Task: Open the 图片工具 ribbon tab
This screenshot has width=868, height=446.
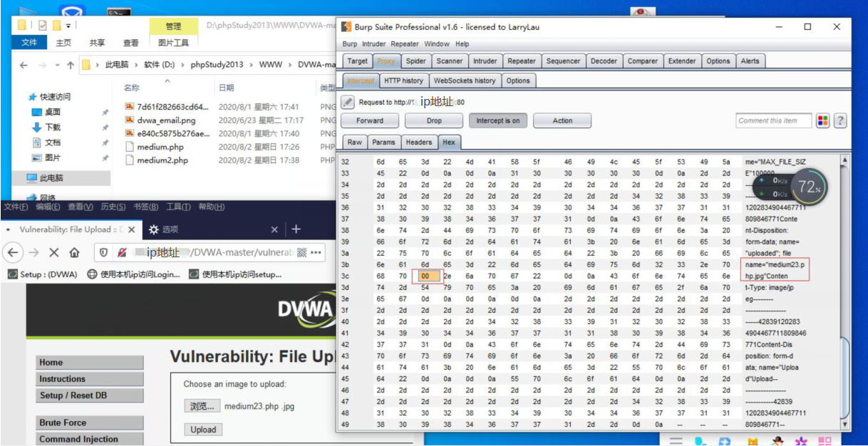Action: 174,43
